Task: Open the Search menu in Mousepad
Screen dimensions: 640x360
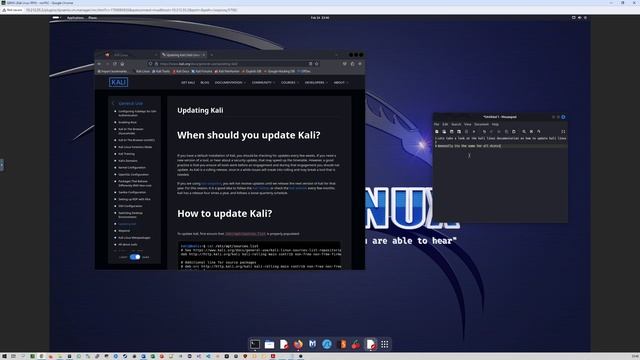Action: [x=456, y=124]
